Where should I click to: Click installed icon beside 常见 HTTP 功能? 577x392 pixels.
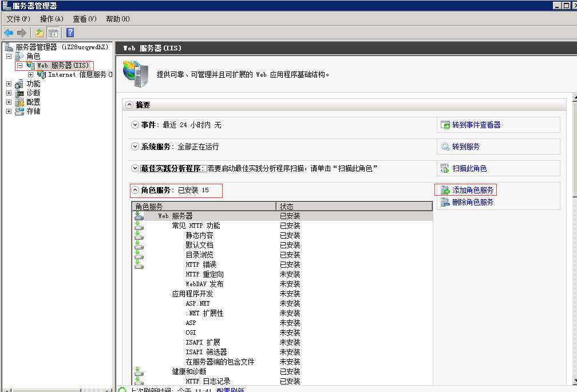139,226
